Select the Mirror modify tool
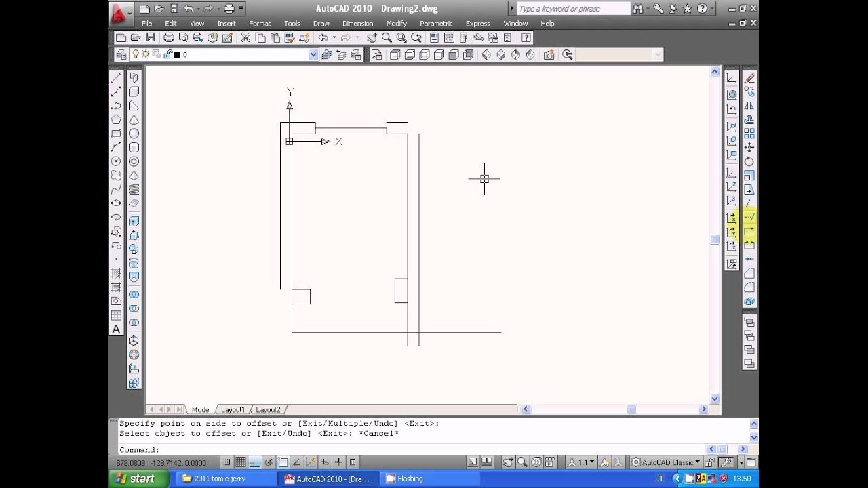The image size is (868, 488). (x=749, y=106)
